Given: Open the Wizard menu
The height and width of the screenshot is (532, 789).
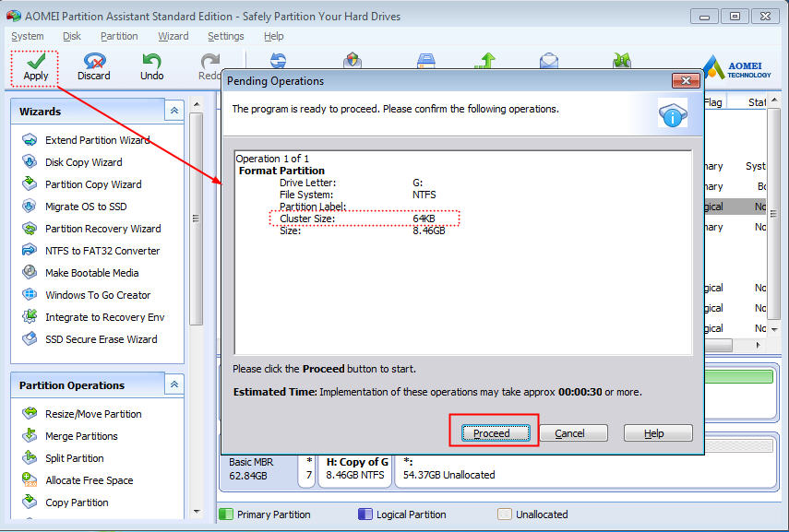Looking at the screenshot, I should click(173, 36).
